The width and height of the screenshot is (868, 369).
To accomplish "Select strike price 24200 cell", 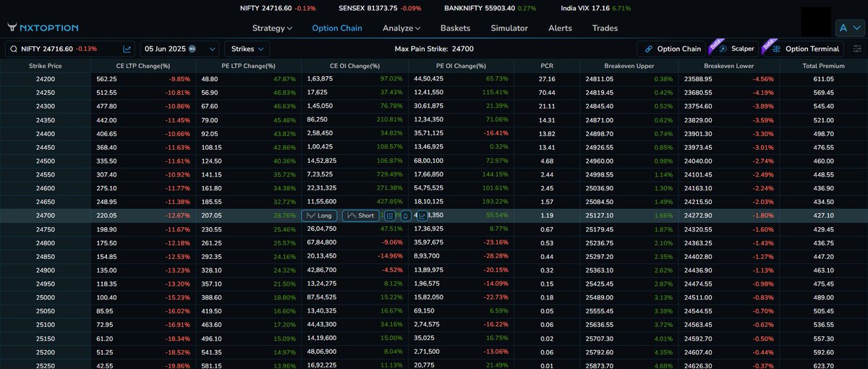I will click(x=45, y=78).
